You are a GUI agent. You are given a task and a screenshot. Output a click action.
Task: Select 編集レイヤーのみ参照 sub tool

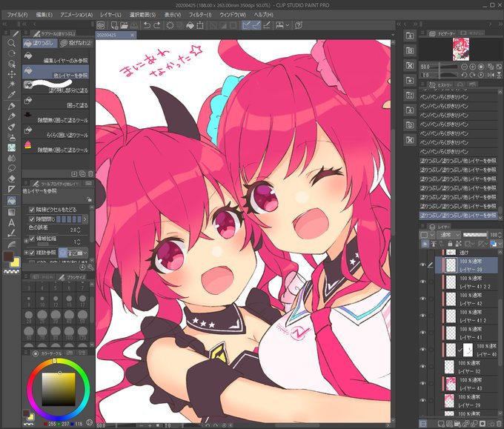56,57
